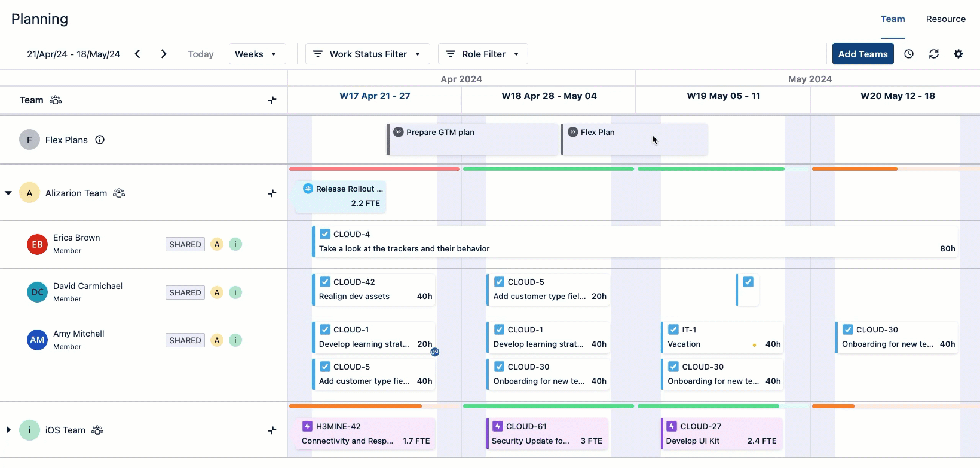The width and height of the screenshot is (980, 468).
Task: Click the Alizarion W17 red capacity bar
Action: (x=374, y=169)
